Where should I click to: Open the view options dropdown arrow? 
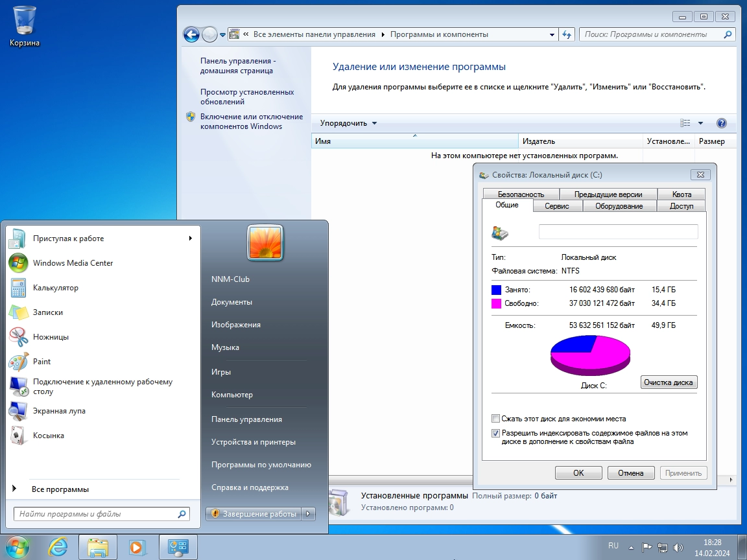coord(700,123)
